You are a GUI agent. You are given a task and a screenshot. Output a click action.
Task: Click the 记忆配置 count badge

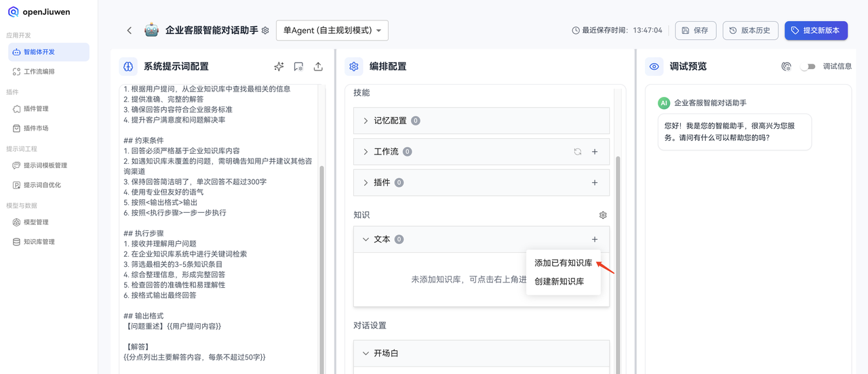(415, 121)
